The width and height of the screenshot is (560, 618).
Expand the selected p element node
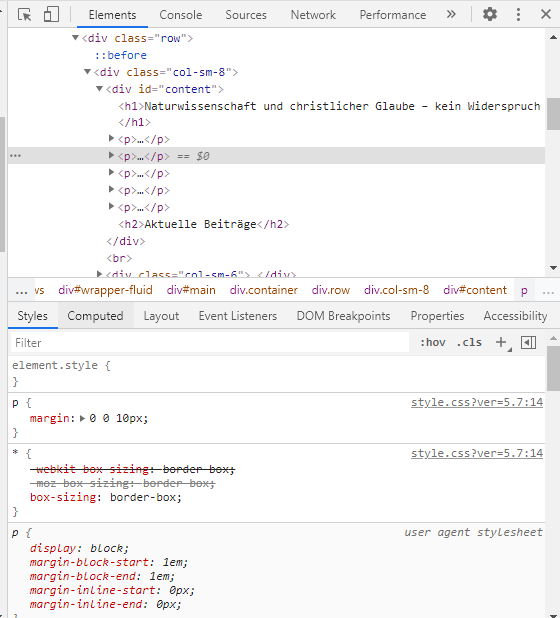click(x=112, y=156)
